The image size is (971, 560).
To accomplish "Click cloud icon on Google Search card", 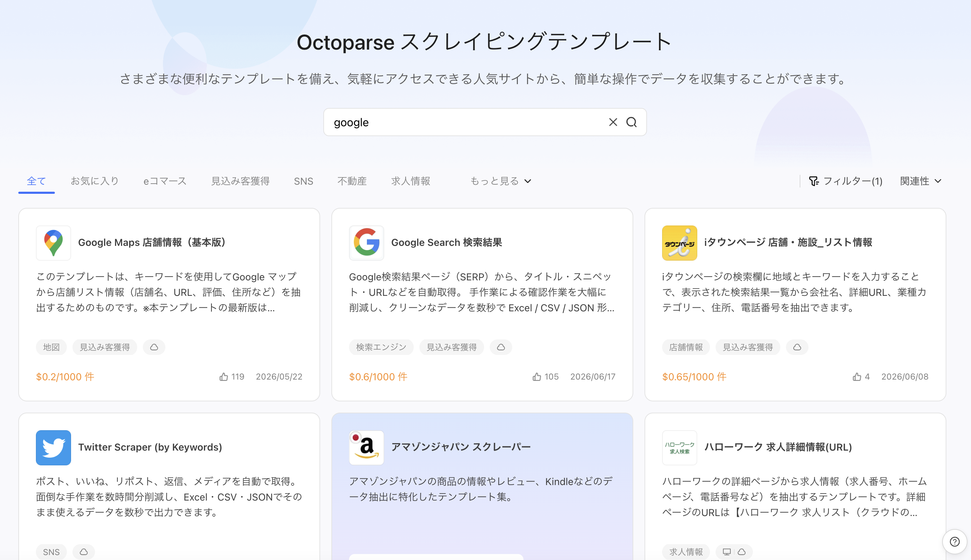I will point(501,347).
